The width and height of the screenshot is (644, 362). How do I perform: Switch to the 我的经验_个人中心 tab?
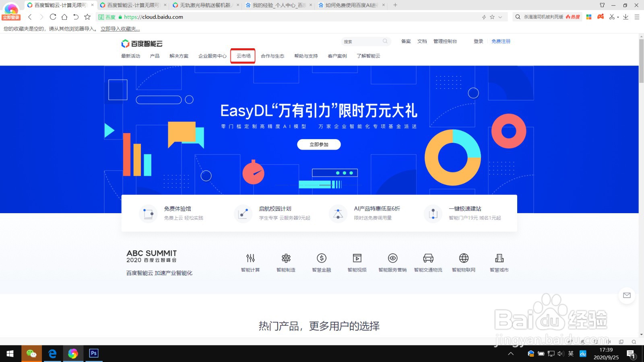[x=279, y=5]
